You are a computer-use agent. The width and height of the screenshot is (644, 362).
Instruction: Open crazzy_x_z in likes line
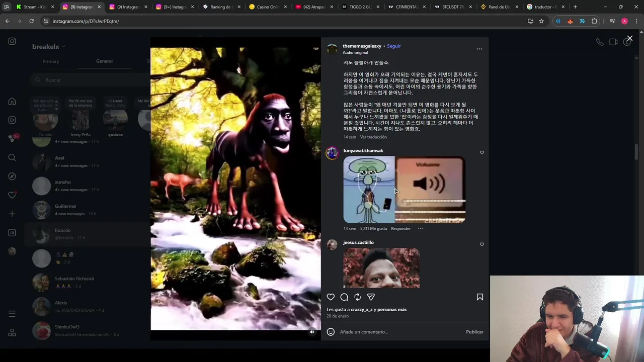tap(362, 310)
